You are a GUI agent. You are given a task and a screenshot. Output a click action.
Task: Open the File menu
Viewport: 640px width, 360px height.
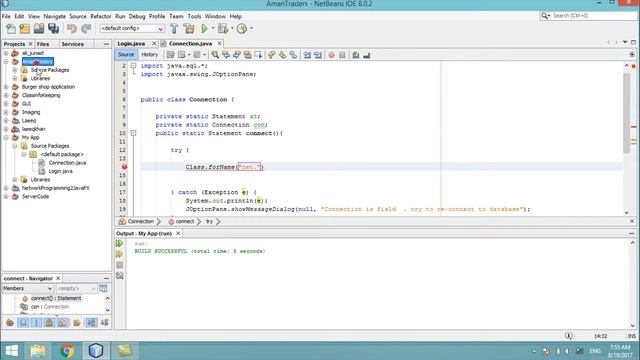6,16
